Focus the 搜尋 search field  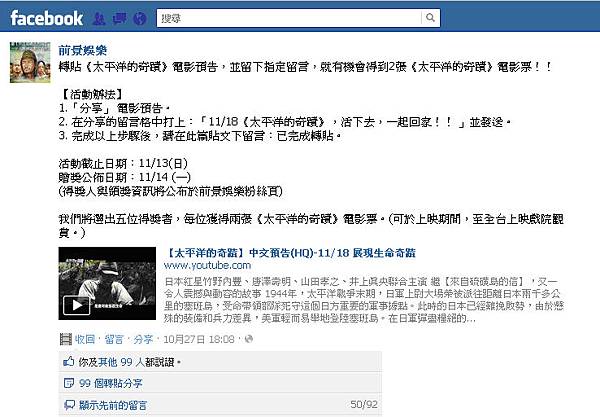tap(289, 18)
